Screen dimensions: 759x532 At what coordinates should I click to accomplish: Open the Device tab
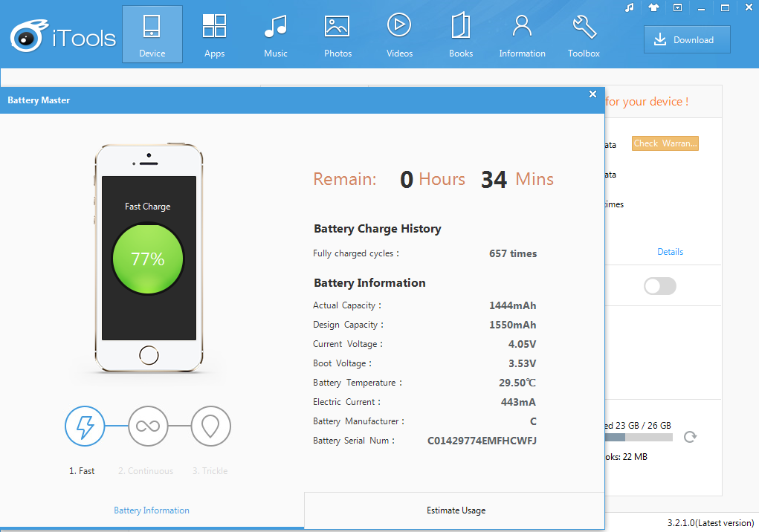tap(152, 34)
